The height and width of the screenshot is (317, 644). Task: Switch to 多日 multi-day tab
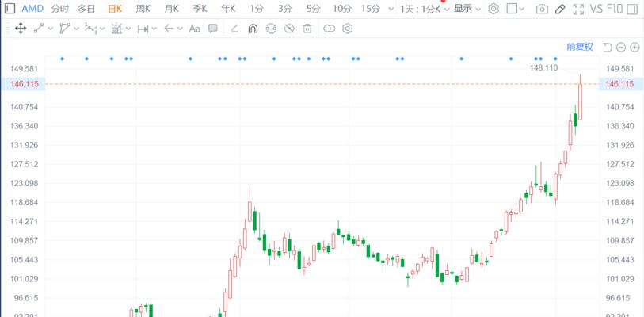pos(86,9)
